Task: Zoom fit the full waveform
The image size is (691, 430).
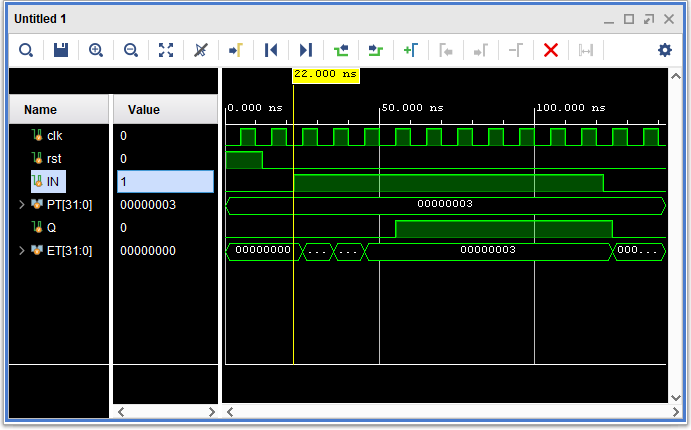Action: pos(166,50)
